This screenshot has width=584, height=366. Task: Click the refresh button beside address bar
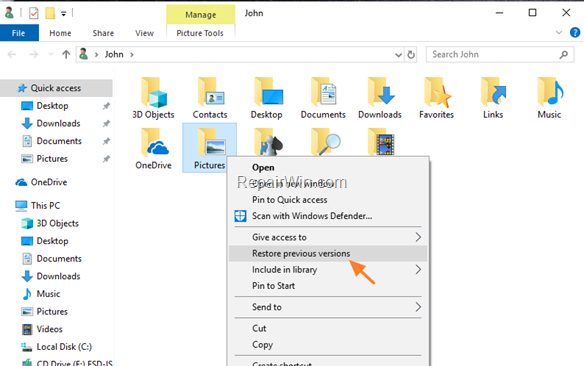pyautogui.click(x=411, y=55)
